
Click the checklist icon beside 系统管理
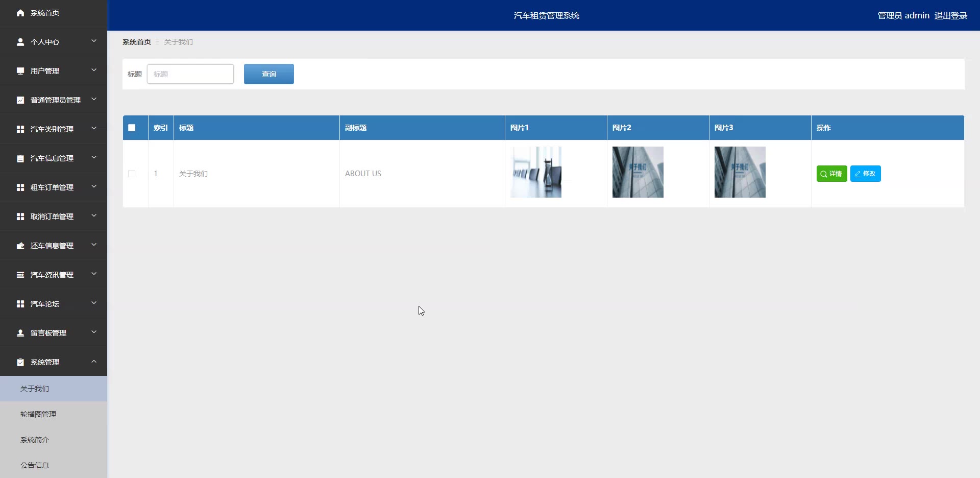(x=20, y=362)
